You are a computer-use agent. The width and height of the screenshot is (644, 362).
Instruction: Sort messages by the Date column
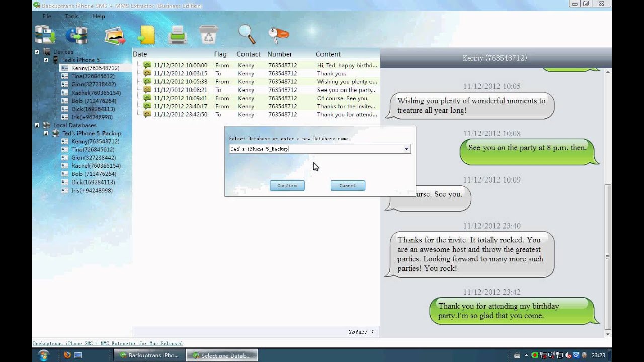click(140, 54)
